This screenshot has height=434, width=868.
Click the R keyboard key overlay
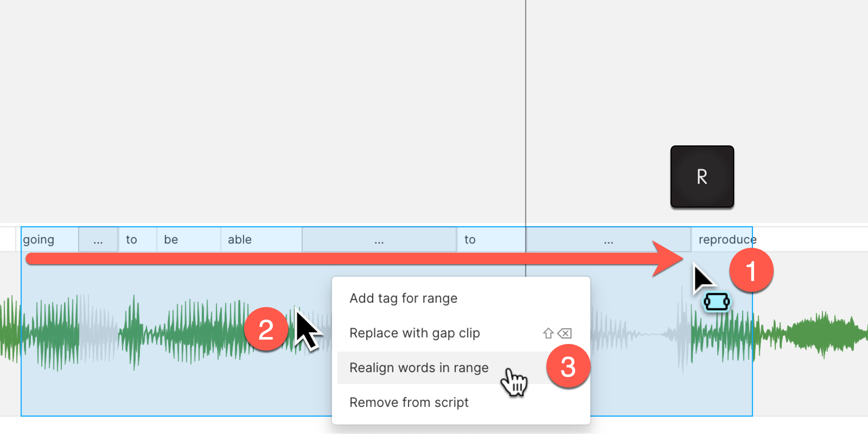(x=702, y=176)
